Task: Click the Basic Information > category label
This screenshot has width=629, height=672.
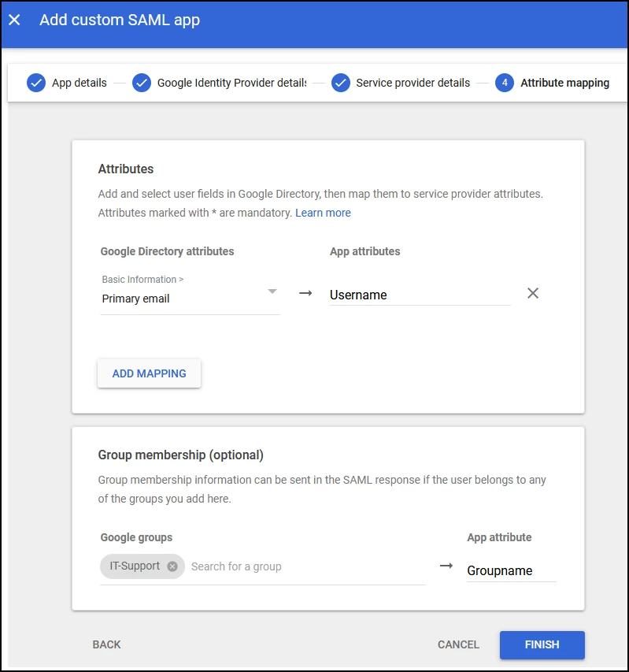Action: click(x=142, y=280)
